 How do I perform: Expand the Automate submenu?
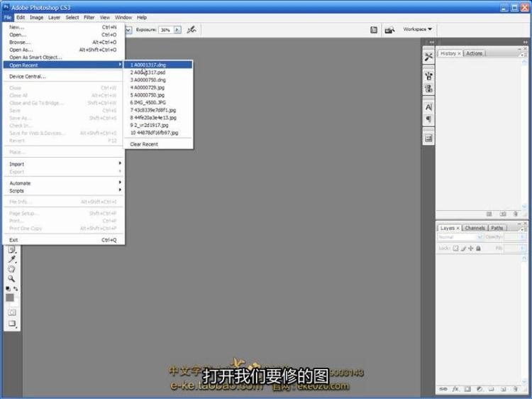click(x=62, y=183)
